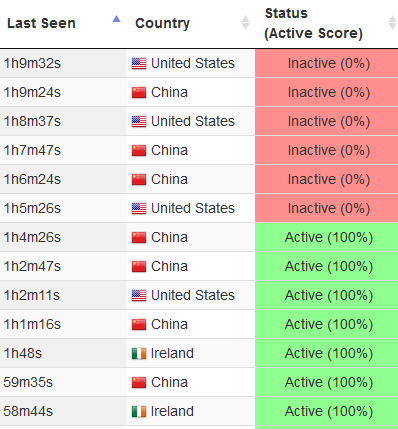Click the Country column header text

pyautogui.click(x=162, y=23)
